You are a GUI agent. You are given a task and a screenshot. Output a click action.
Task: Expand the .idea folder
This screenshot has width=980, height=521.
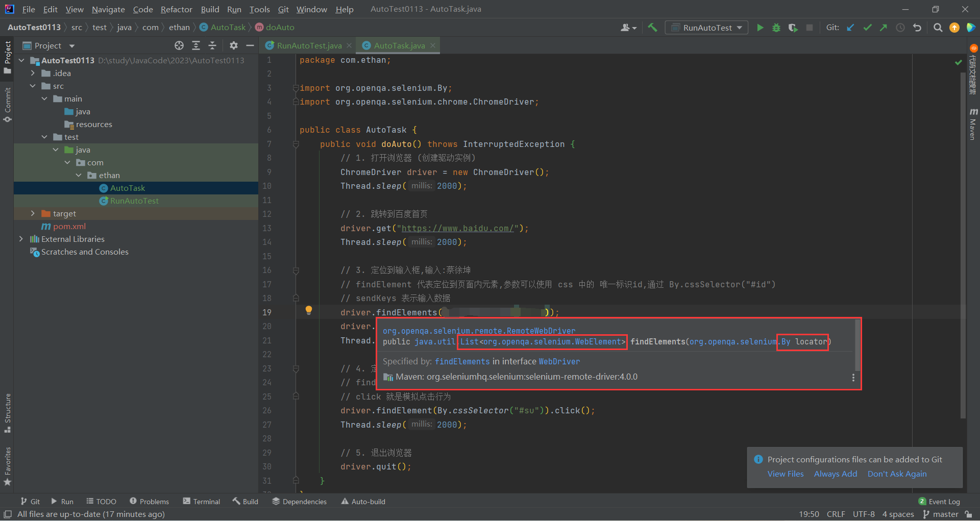pos(33,73)
